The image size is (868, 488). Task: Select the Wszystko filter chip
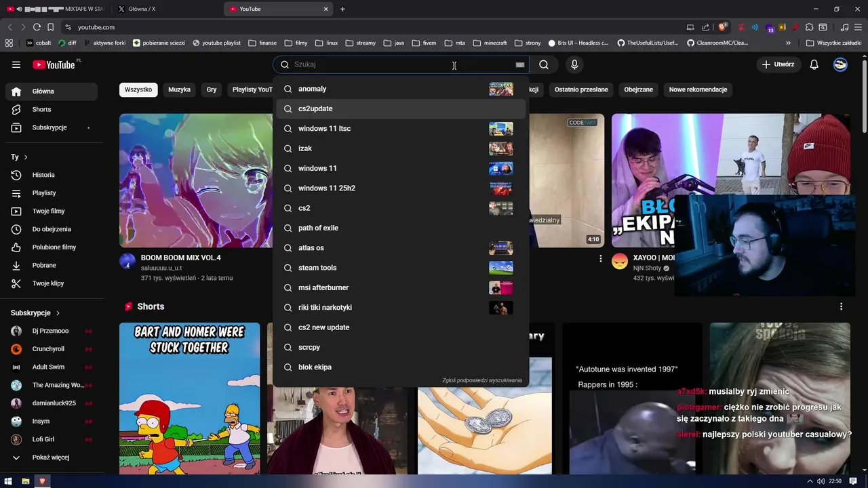pos(138,89)
